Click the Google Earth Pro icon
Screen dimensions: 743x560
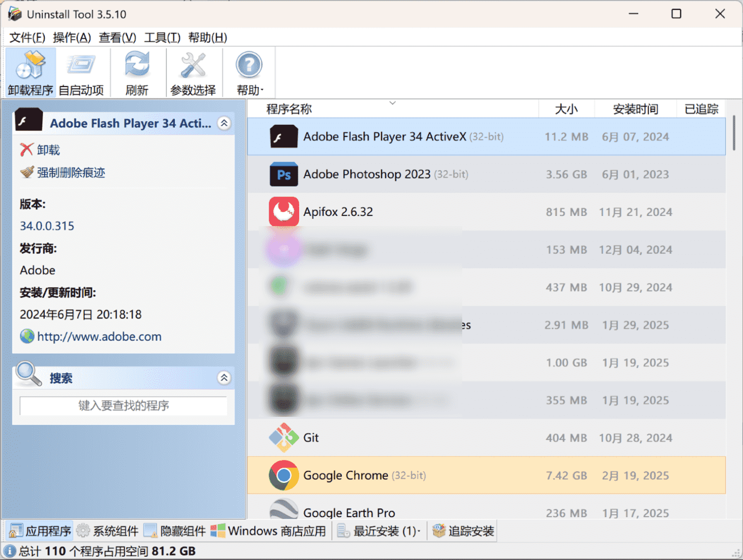click(x=284, y=510)
